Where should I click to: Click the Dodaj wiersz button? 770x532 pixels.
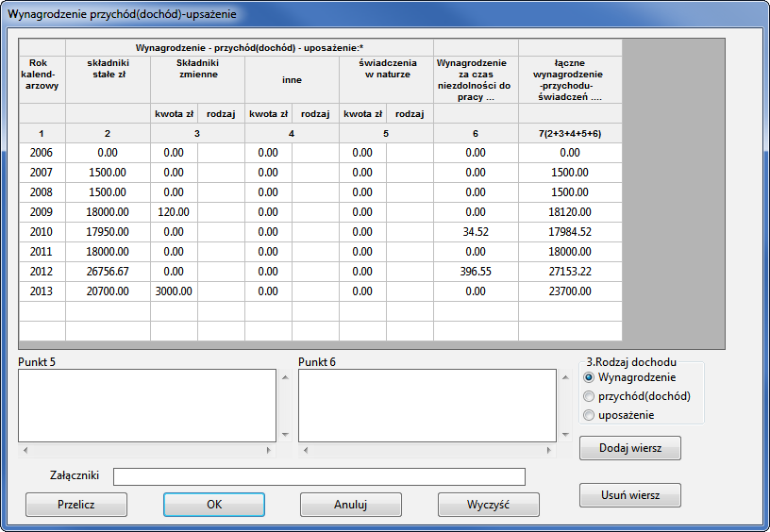629,448
